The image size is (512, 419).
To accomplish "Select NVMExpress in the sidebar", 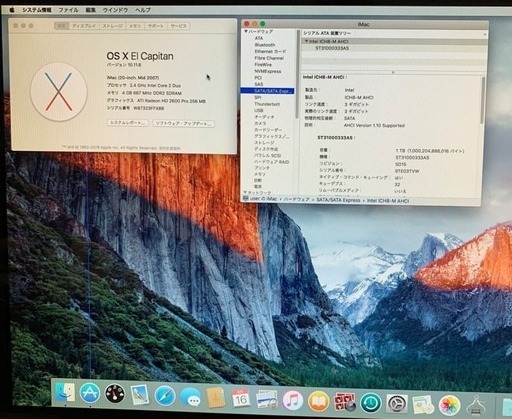I will point(268,71).
